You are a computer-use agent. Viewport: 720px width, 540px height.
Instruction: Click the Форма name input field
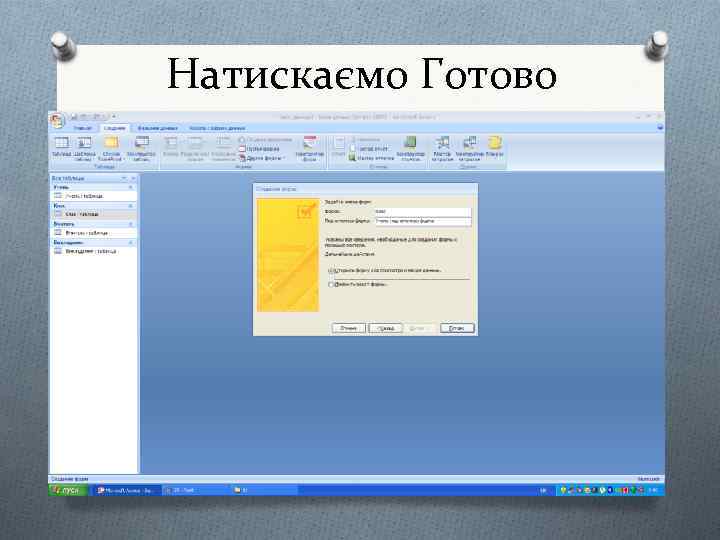coord(423,212)
